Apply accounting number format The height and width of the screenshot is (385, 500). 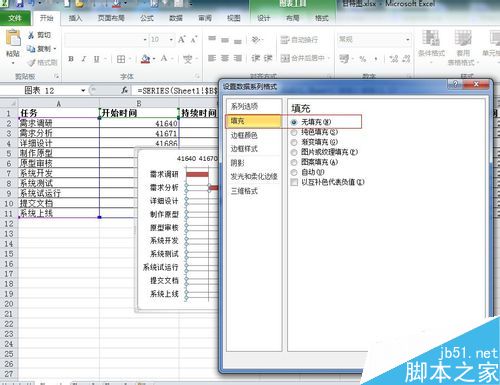tap(344, 59)
